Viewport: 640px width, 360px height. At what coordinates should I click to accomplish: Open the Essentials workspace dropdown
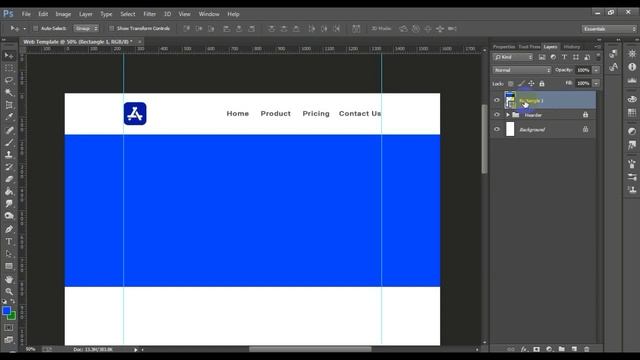[x=609, y=29]
